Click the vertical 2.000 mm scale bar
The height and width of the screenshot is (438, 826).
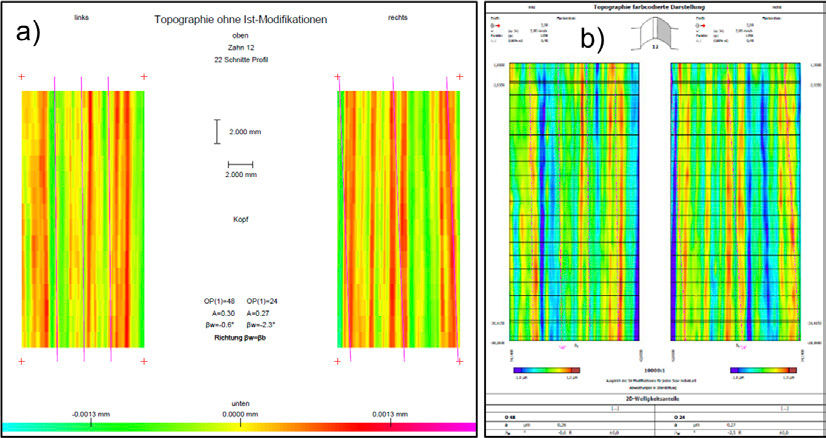pyautogui.click(x=217, y=132)
